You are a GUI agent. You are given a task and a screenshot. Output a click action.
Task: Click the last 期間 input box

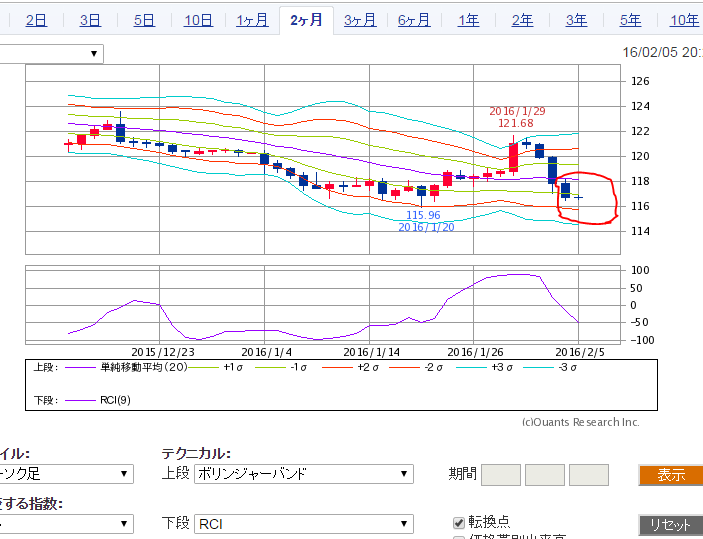pos(589,475)
